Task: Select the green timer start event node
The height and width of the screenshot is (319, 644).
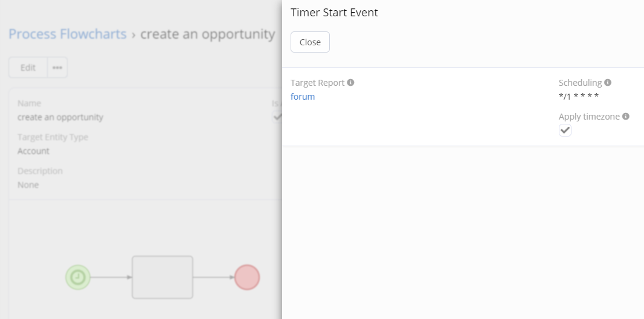Action: click(78, 277)
